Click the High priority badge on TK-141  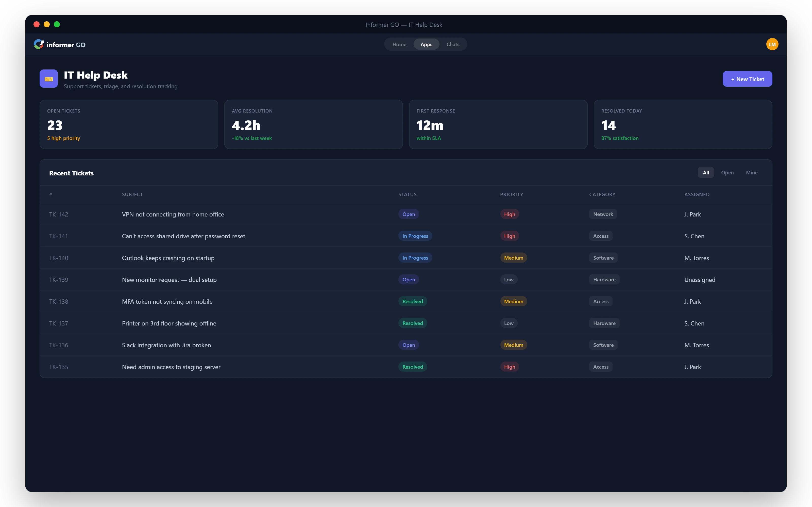(509, 236)
